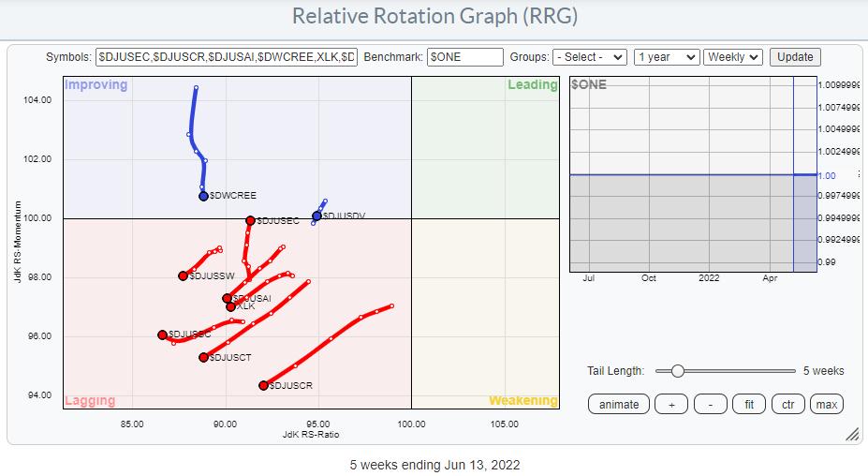Select the $DJUSSW red data point

[x=183, y=275]
